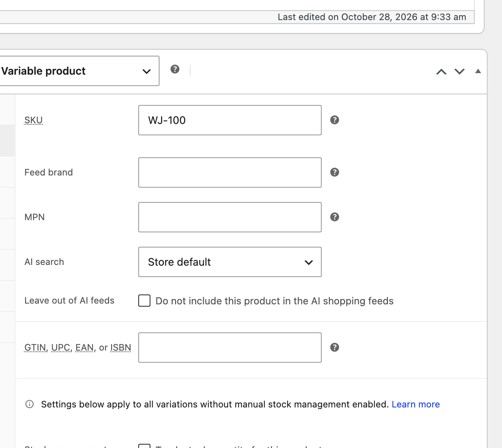Open the AI search Store default dropdown
The width and height of the screenshot is (502, 448).
pos(230,262)
